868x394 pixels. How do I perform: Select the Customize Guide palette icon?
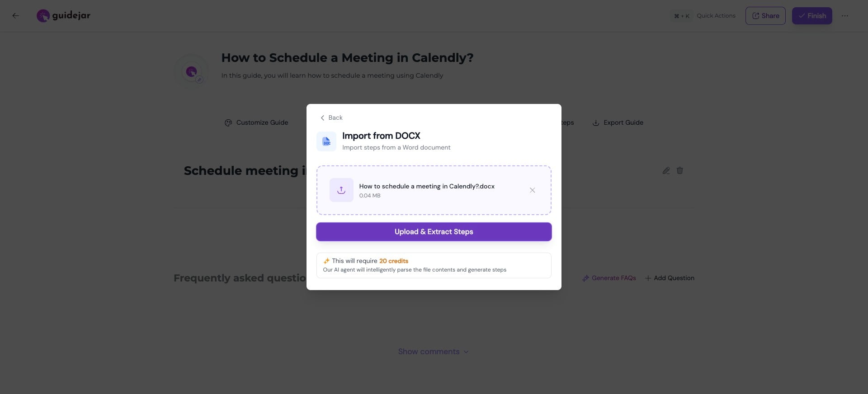228,122
